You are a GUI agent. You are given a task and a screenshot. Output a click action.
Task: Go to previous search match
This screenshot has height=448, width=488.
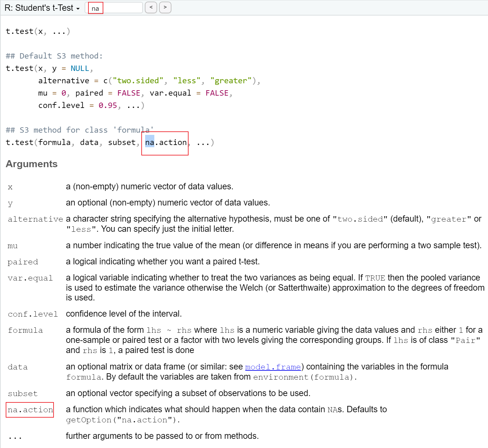pos(151,7)
